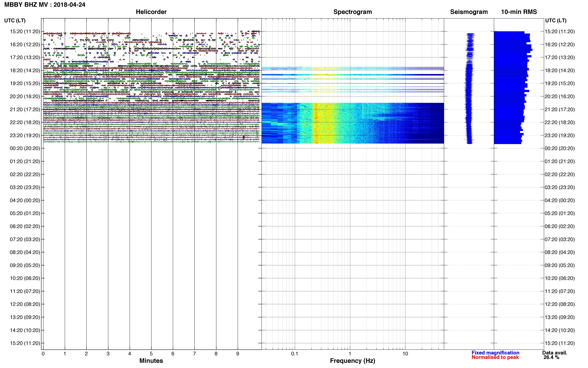
Task: Click left-axis time label 00:20 (20:20)
Action: pos(25,148)
